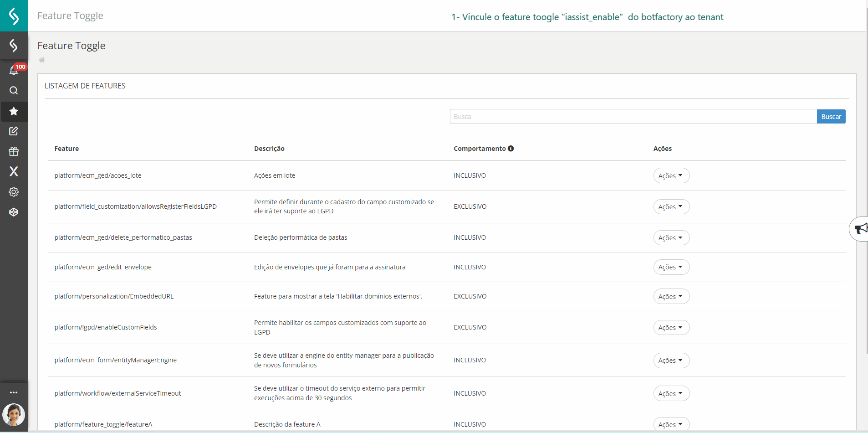Screen dimensions: 868x433
Task: Expand Ações dropdown for externalServiceTimeout row
Action: point(671,394)
